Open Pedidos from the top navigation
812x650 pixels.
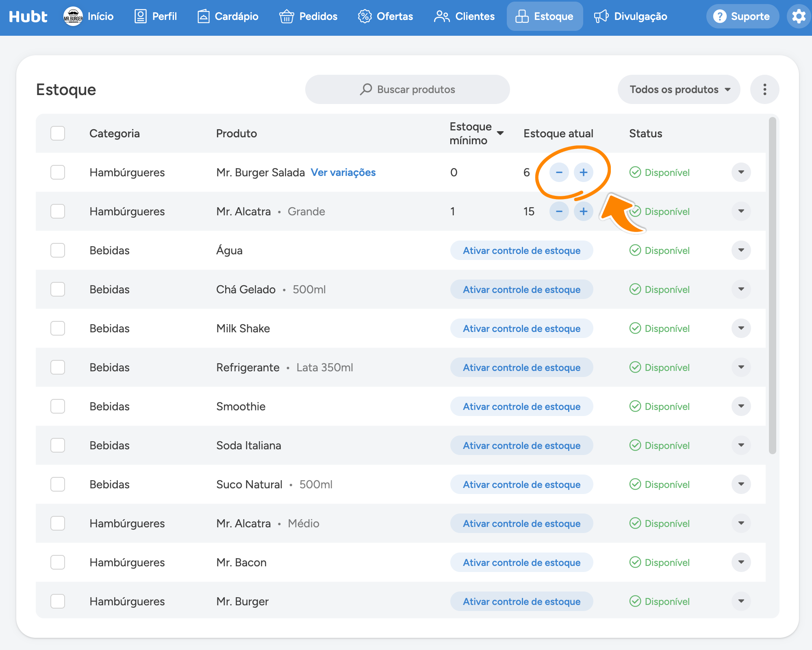tap(308, 16)
